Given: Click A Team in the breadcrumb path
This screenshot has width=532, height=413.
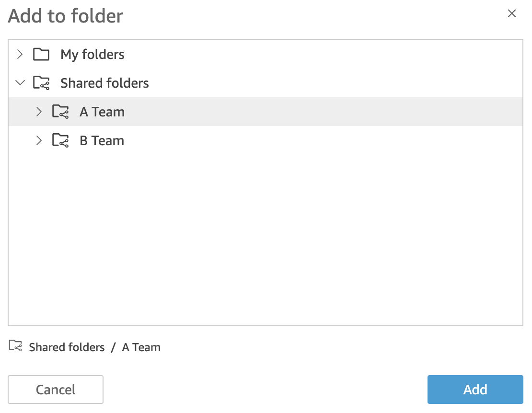Looking at the screenshot, I should (141, 346).
